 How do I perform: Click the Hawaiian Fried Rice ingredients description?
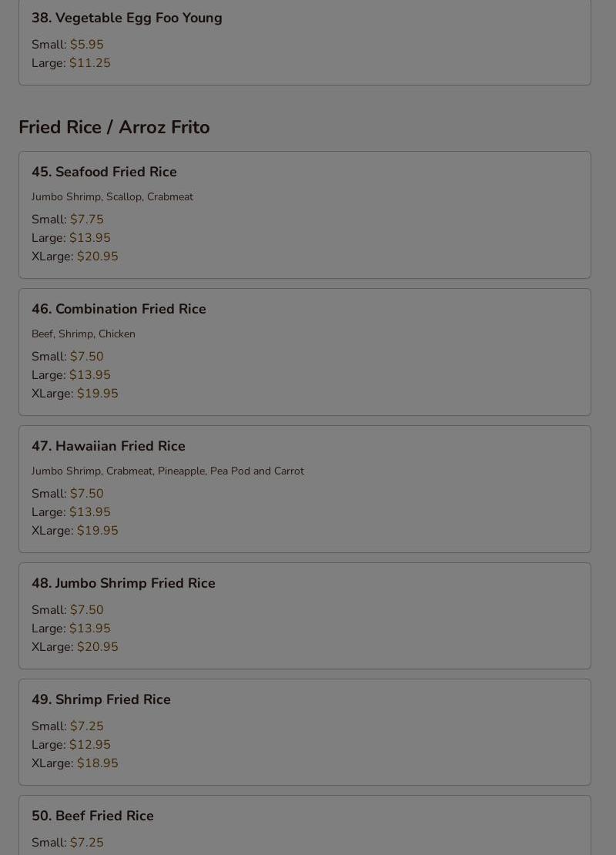point(168,471)
